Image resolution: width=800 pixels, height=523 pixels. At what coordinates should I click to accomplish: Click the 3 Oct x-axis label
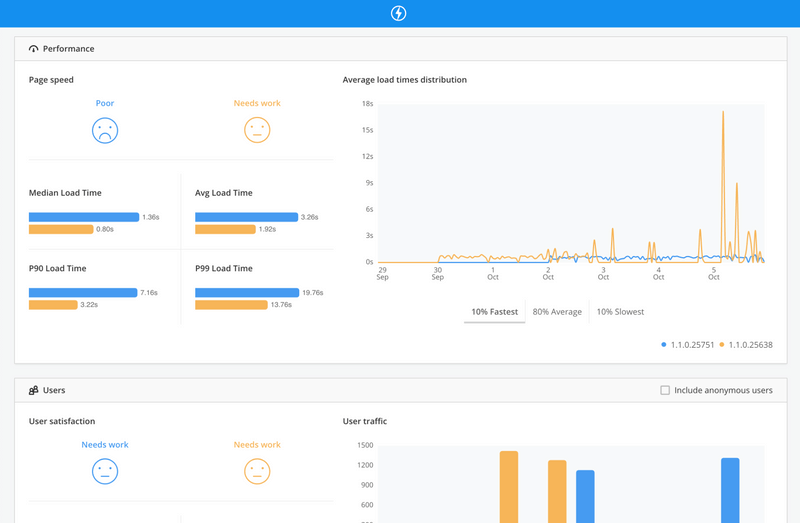603,273
